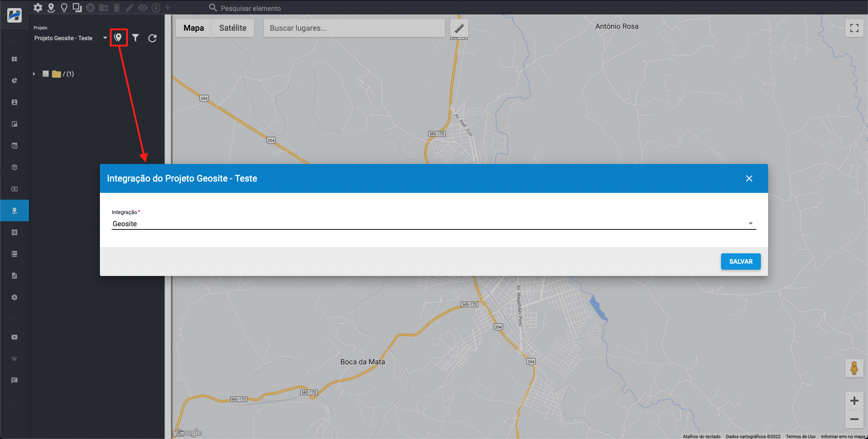Expand the root folder tree node
Viewport: 868px width, 439px height.
tap(34, 74)
